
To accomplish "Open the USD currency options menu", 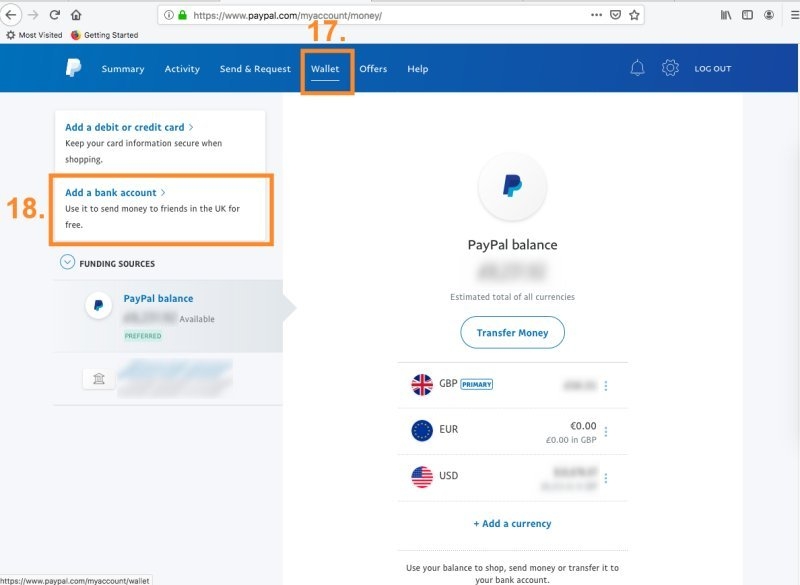I will [x=606, y=478].
